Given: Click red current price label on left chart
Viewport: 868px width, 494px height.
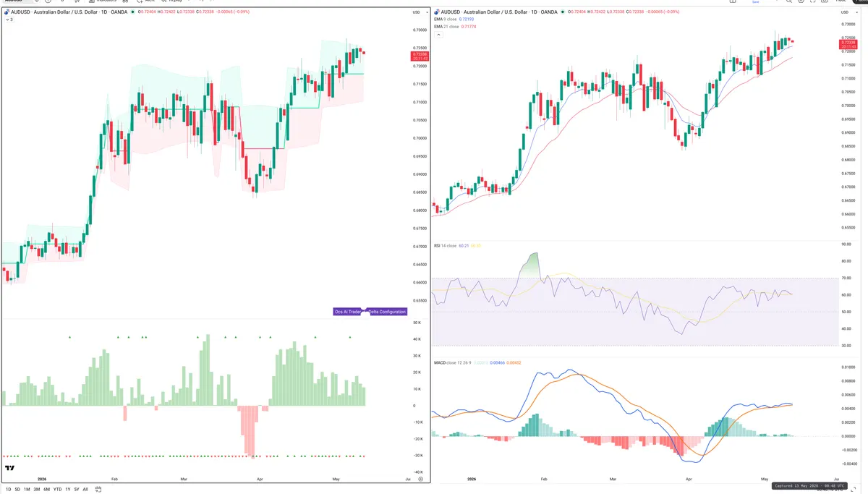Looking at the screenshot, I should click(x=420, y=56).
